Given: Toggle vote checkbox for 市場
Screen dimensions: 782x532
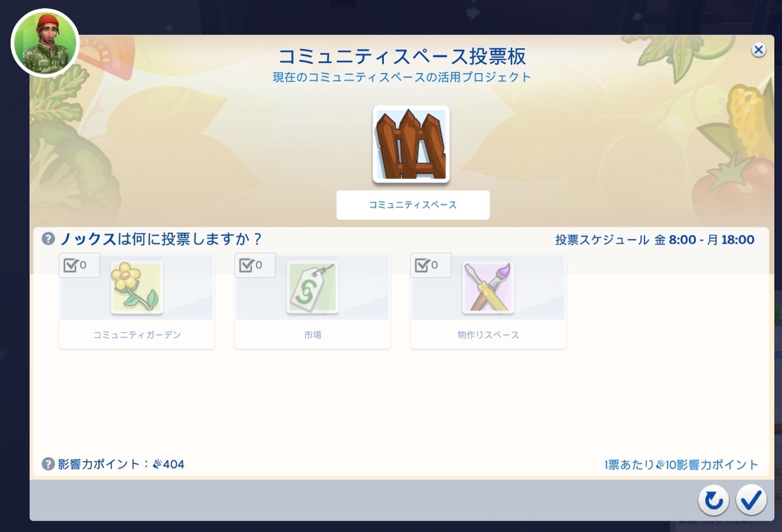Looking at the screenshot, I should (x=246, y=266).
